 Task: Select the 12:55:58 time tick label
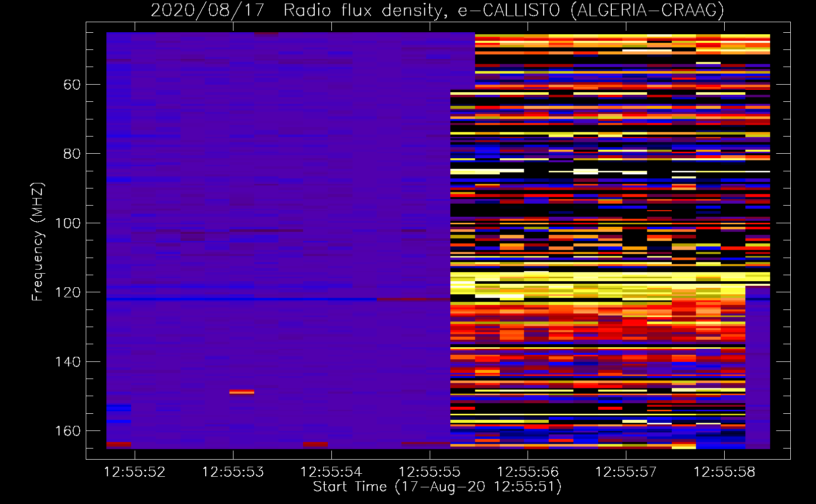tap(725, 472)
